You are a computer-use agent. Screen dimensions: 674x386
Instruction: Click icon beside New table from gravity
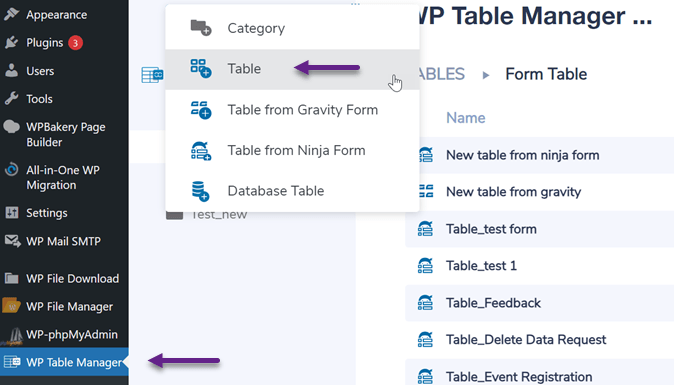[426, 191]
